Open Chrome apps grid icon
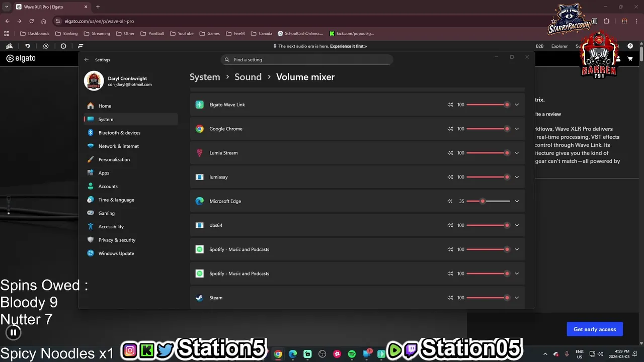The image size is (644, 362). coord(7,34)
